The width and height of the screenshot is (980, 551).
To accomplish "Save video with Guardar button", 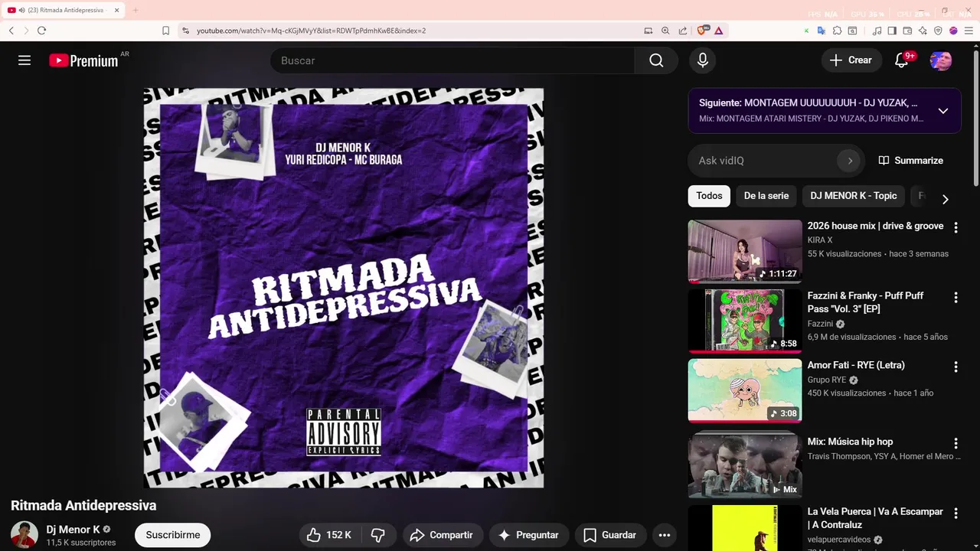I will (610, 535).
